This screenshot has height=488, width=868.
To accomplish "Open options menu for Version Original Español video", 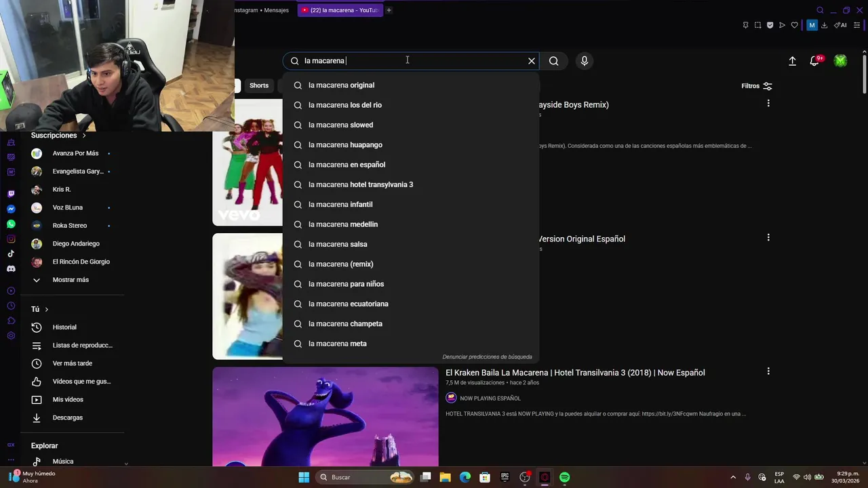I will tap(768, 237).
